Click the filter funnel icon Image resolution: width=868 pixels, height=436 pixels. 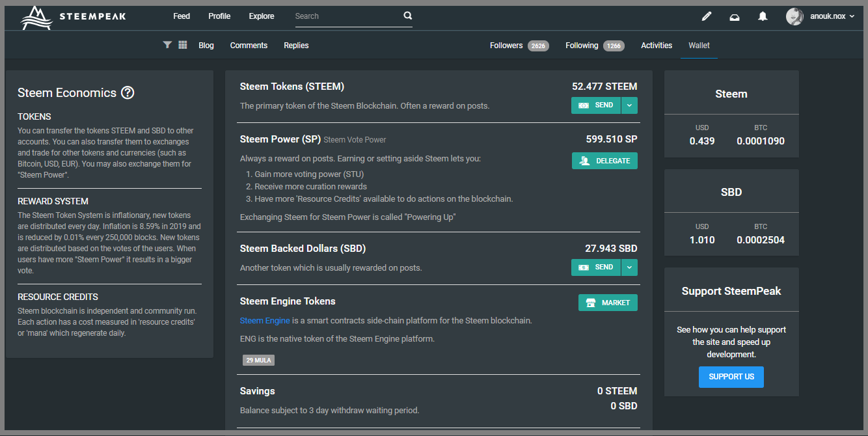coord(167,45)
